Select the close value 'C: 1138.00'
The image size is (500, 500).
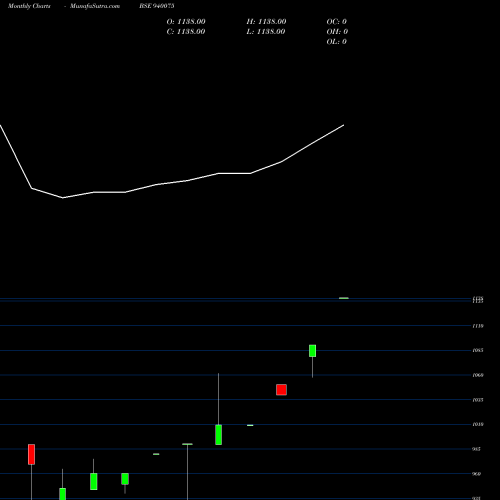186,32
